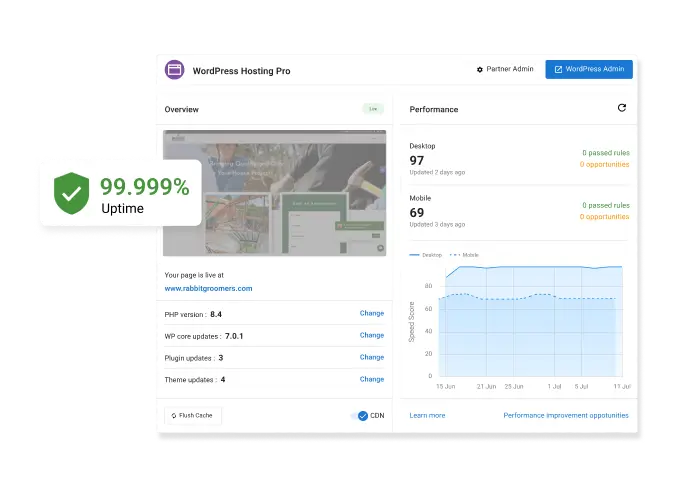Click the 99.999% uptime text

[x=145, y=187]
